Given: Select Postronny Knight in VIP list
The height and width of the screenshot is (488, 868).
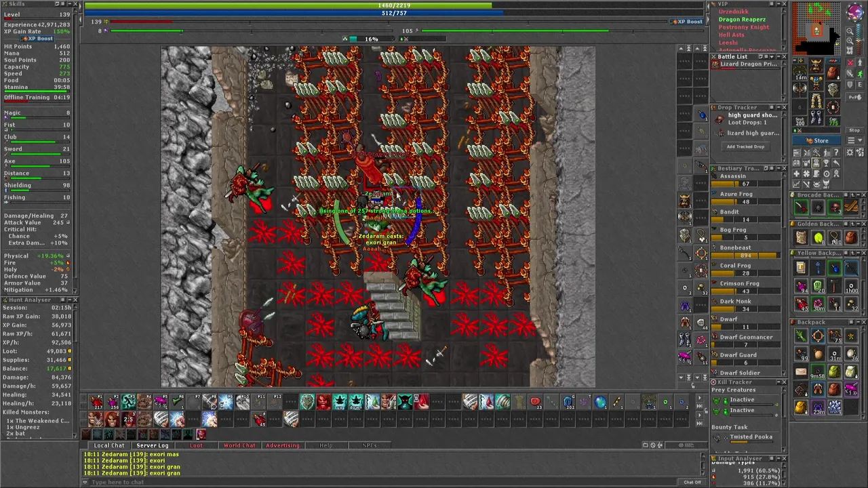Looking at the screenshot, I should pos(744,27).
